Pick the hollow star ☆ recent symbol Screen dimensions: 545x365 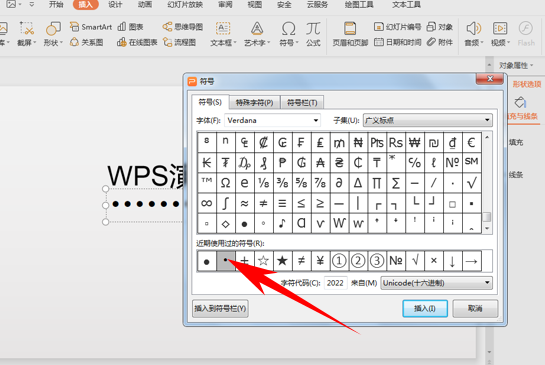tap(263, 261)
